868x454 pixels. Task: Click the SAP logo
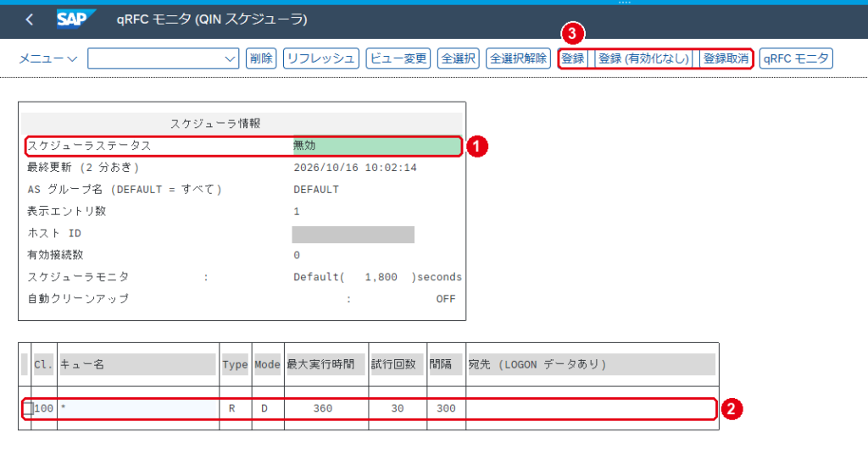(75, 19)
